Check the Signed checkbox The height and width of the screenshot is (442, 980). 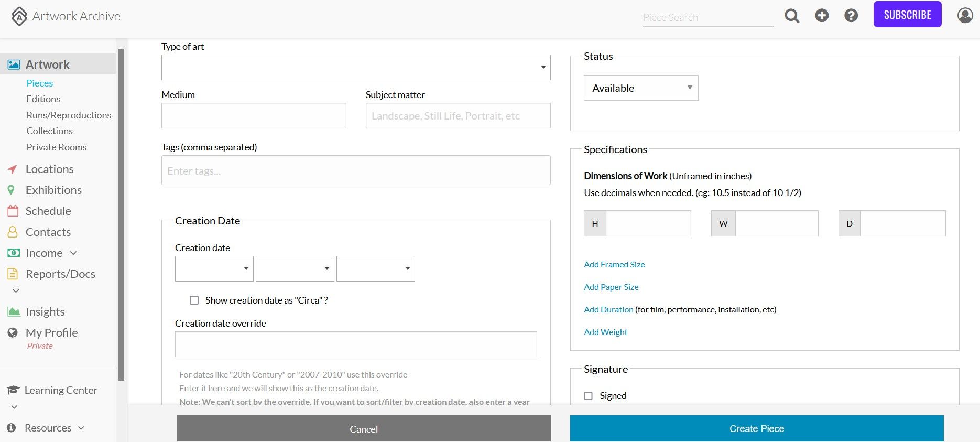tap(589, 396)
